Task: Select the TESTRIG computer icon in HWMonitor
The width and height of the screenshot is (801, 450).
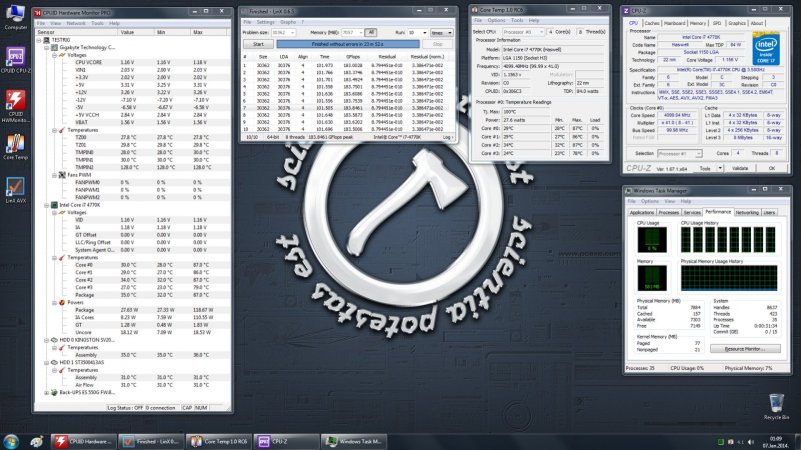Action: [46, 40]
